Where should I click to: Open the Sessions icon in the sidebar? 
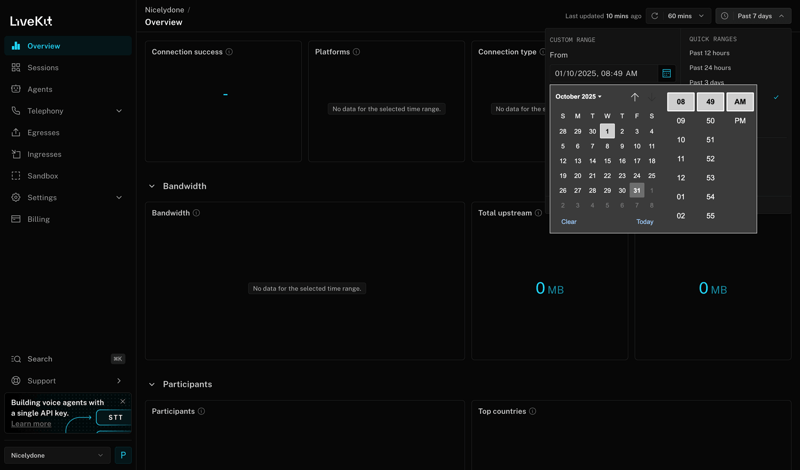coord(16,67)
